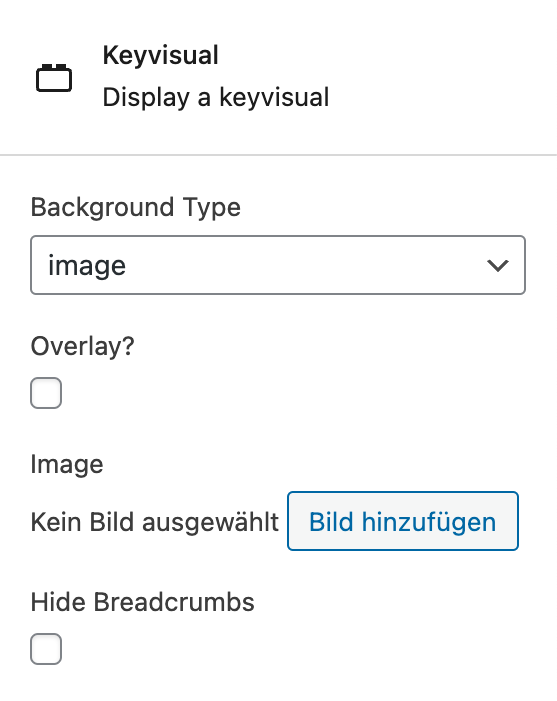The width and height of the screenshot is (557, 701).
Task: Click the divider line below the block header
Action: (278, 155)
